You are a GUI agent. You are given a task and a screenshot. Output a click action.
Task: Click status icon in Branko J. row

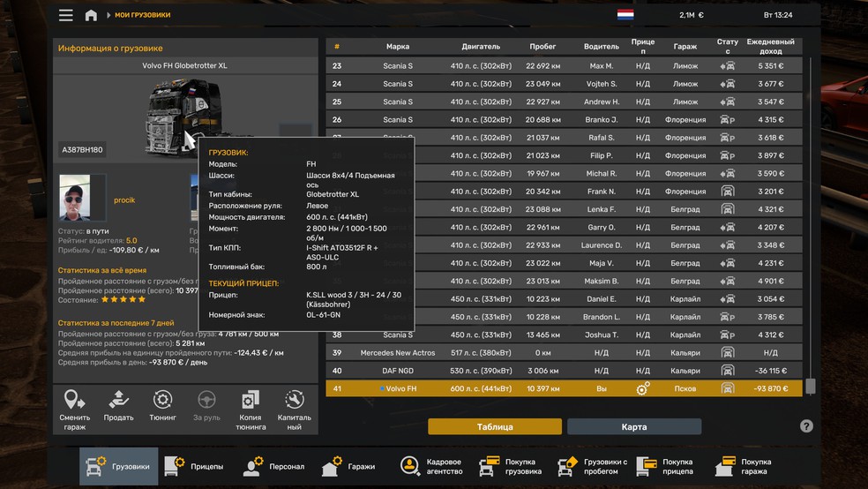click(x=728, y=120)
